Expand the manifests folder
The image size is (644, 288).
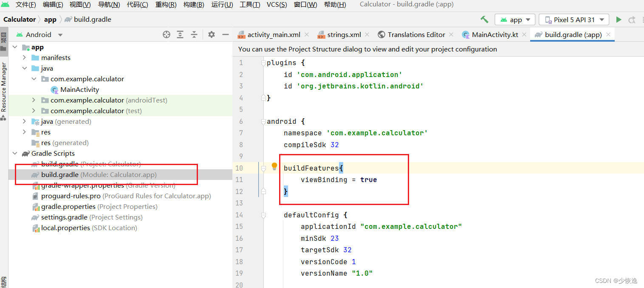pos(25,57)
